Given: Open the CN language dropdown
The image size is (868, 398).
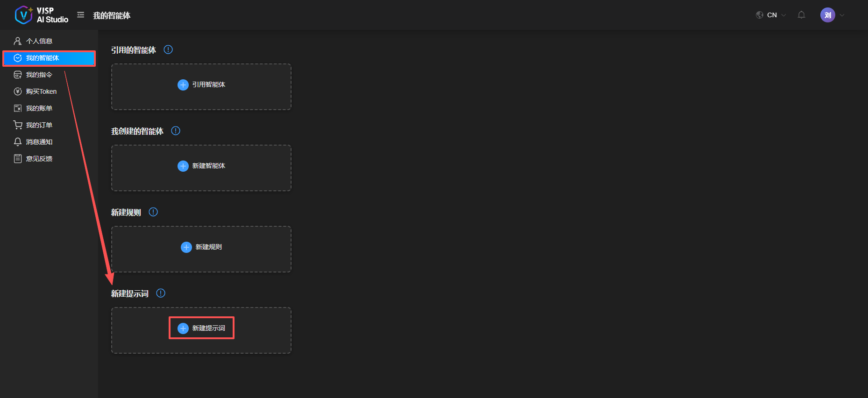Looking at the screenshot, I should tap(771, 15).
